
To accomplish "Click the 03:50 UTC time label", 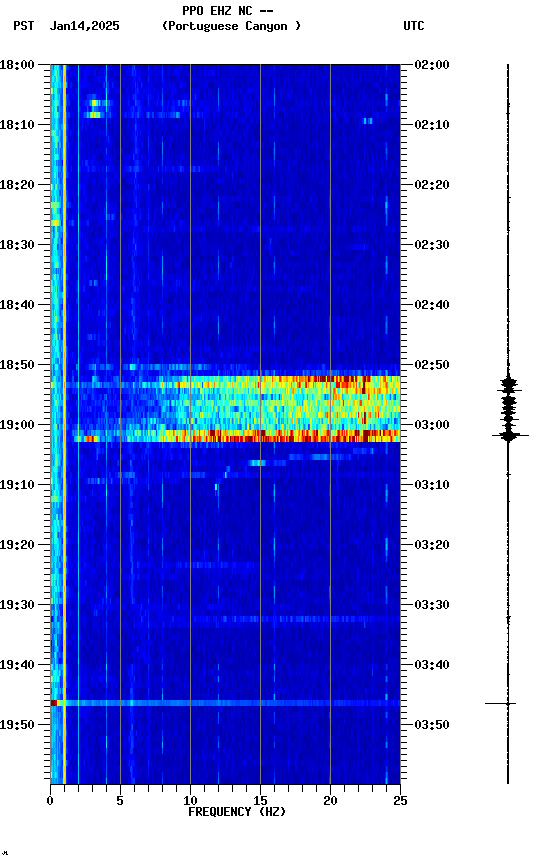I will (432, 726).
